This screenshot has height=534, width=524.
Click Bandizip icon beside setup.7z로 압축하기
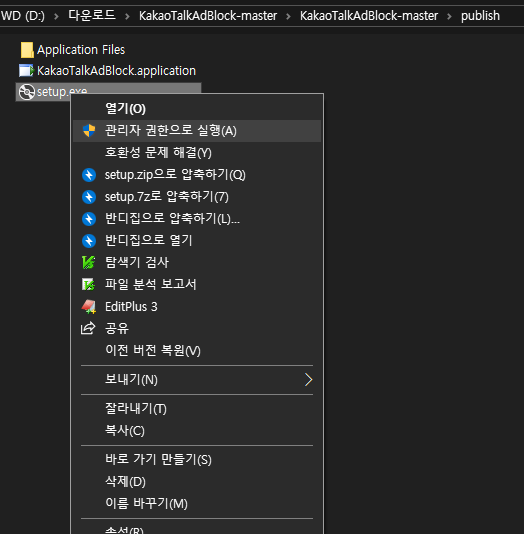click(89, 197)
